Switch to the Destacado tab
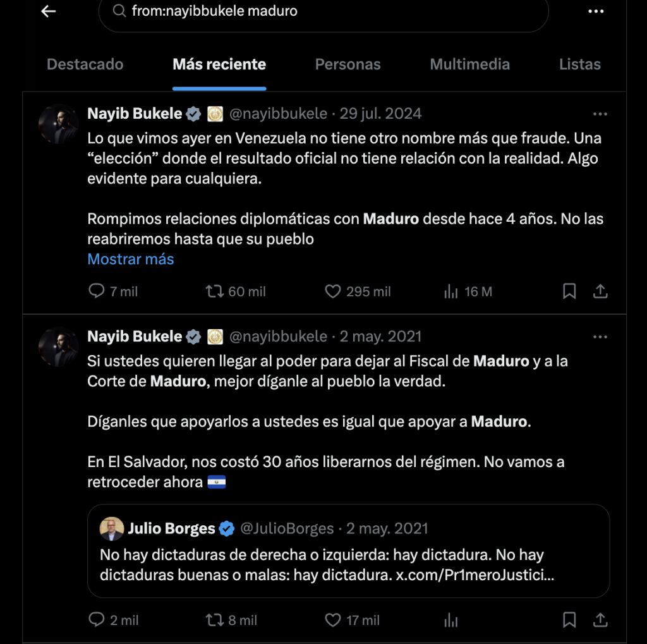This screenshot has width=647, height=644. point(85,64)
